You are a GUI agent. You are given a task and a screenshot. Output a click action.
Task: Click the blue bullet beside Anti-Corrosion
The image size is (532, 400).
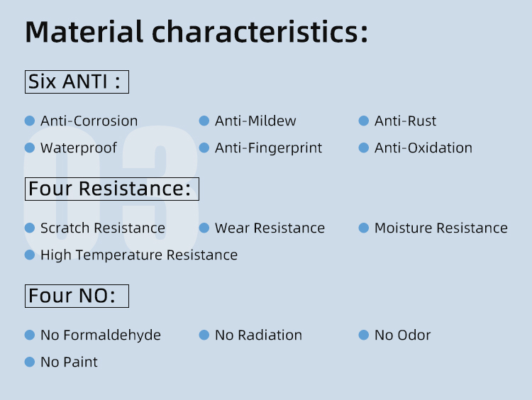click(30, 121)
